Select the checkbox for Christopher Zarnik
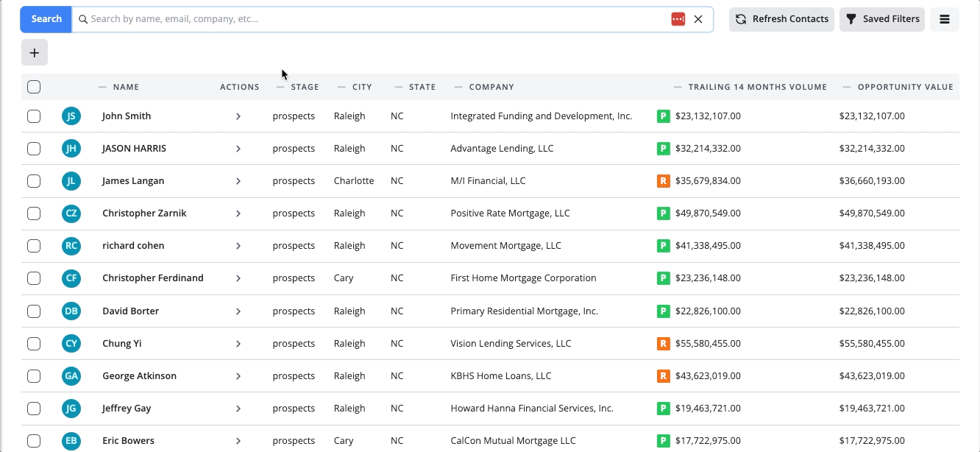 (34, 213)
